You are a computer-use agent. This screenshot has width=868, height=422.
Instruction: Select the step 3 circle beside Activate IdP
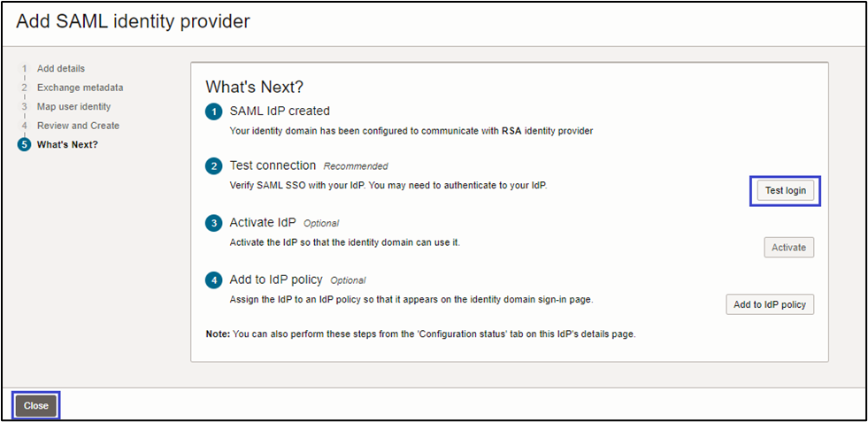tap(213, 223)
